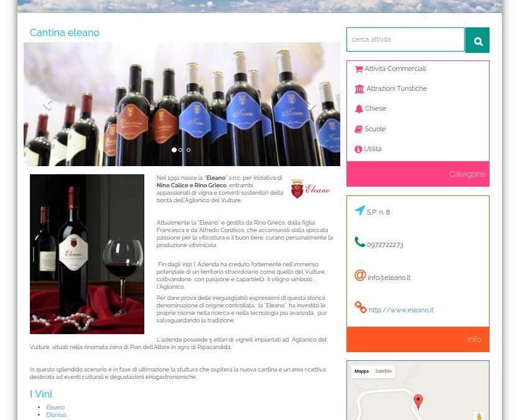Open the Dioniso wine link
The width and height of the screenshot is (520, 420).
[x=56, y=415]
